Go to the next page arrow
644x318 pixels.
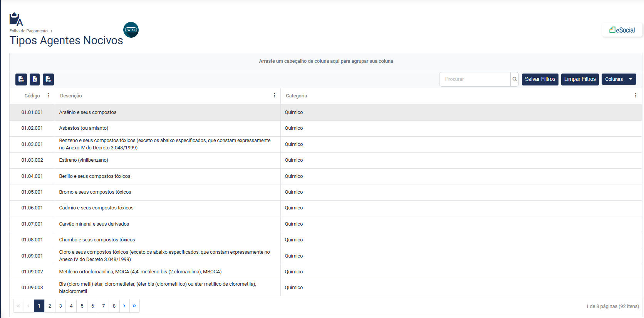(124, 306)
